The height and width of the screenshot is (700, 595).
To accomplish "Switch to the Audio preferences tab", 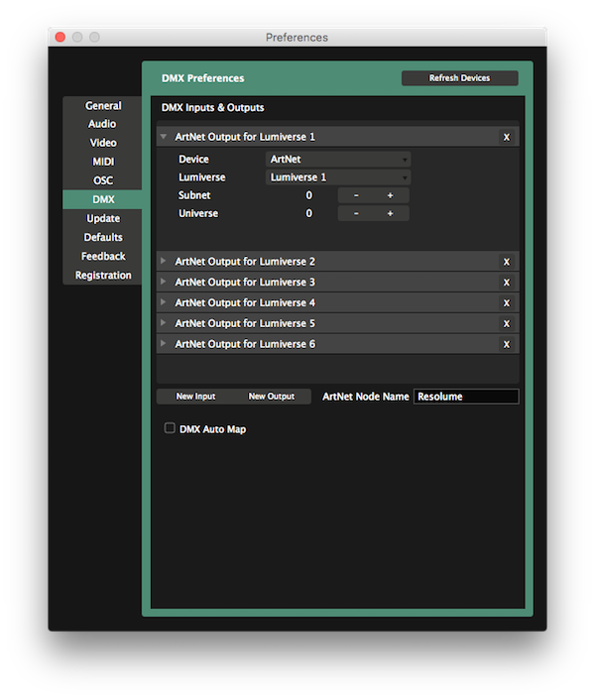I will pyautogui.click(x=102, y=124).
